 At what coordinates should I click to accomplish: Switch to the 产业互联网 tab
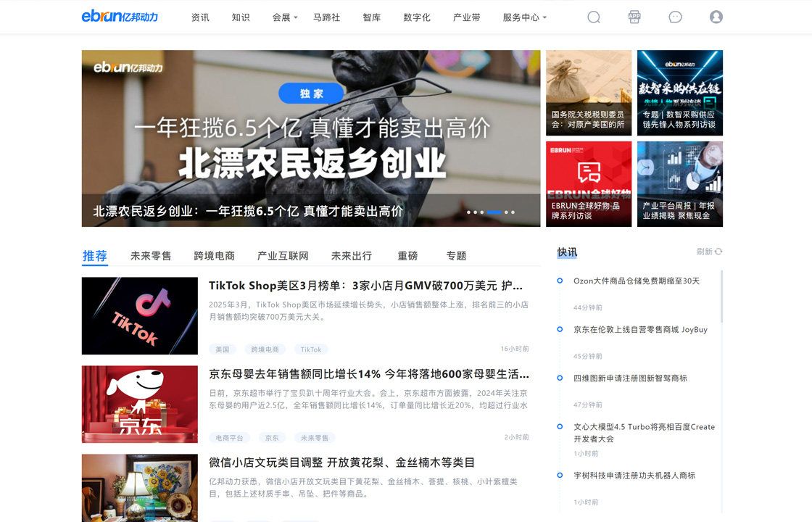(x=283, y=256)
